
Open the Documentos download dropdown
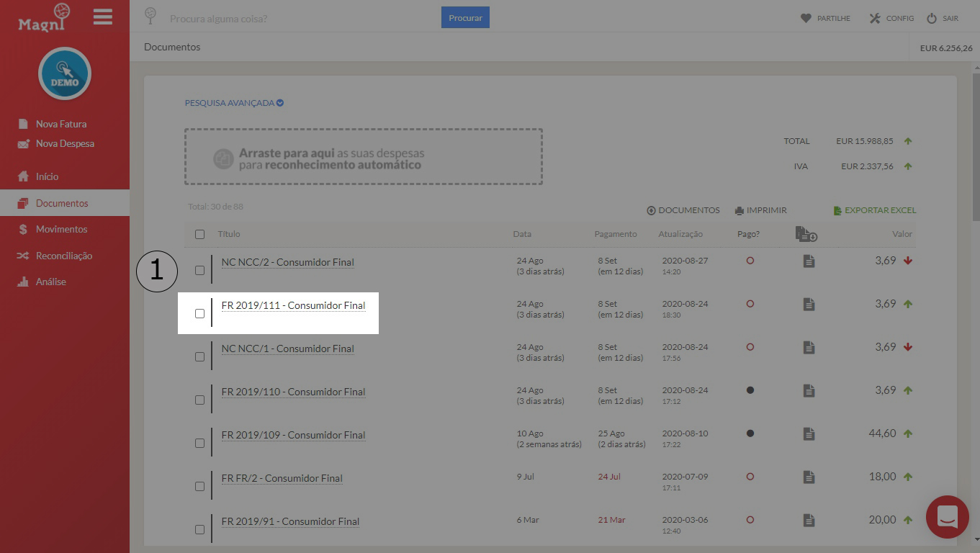tap(683, 210)
